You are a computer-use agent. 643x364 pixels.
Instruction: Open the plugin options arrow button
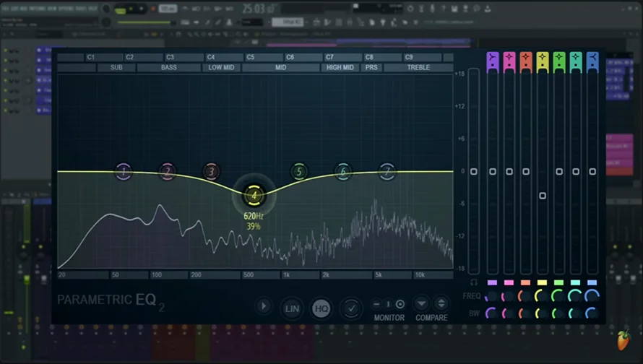click(264, 305)
